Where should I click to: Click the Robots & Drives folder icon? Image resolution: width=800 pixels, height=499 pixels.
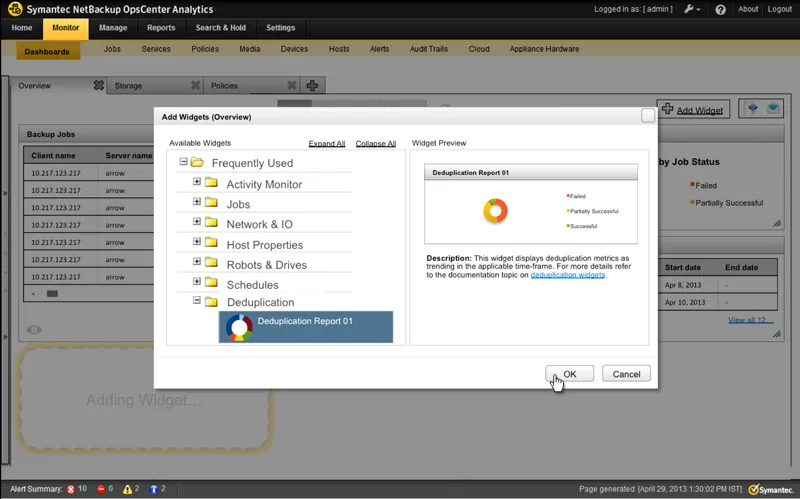click(211, 262)
